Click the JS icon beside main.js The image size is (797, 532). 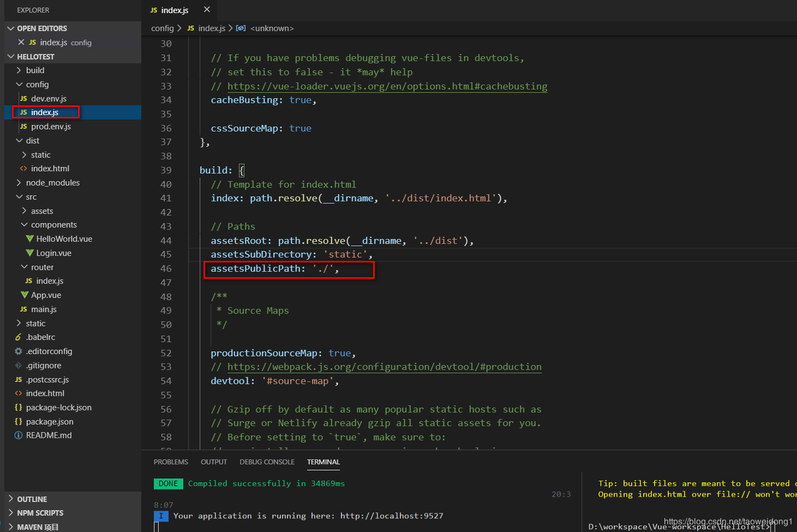(23, 309)
